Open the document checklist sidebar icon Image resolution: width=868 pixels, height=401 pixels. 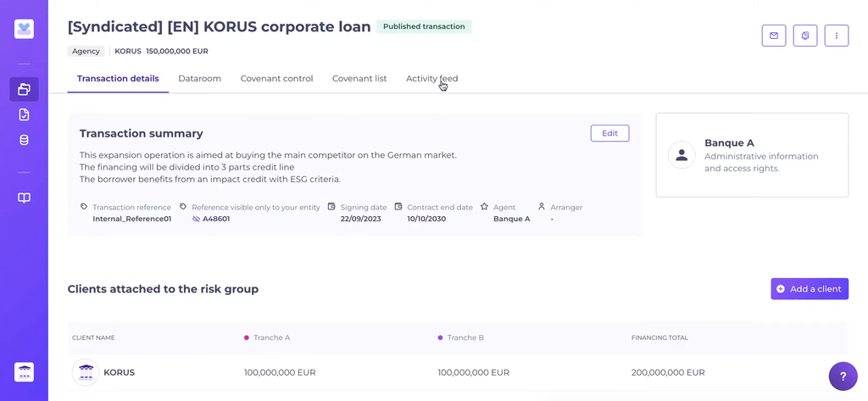point(24,114)
